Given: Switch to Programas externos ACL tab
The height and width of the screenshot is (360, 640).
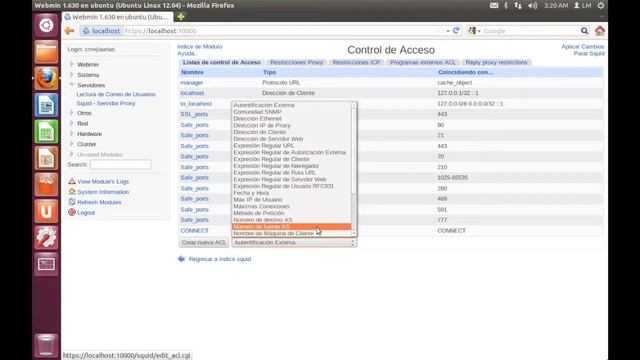Looking at the screenshot, I should tap(423, 62).
